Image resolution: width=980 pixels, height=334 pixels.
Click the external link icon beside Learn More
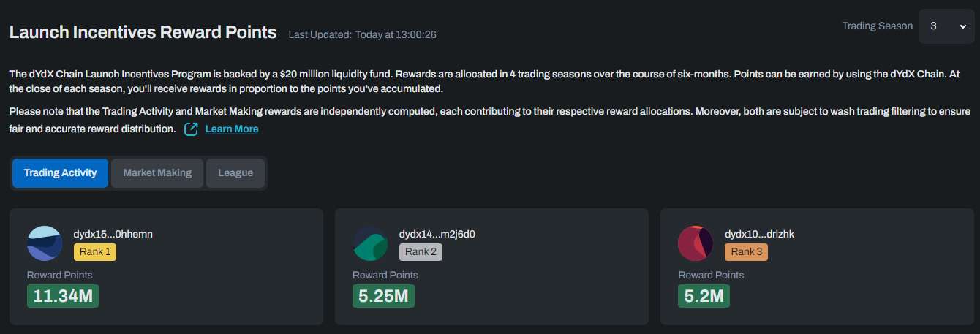pyautogui.click(x=192, y=129)
